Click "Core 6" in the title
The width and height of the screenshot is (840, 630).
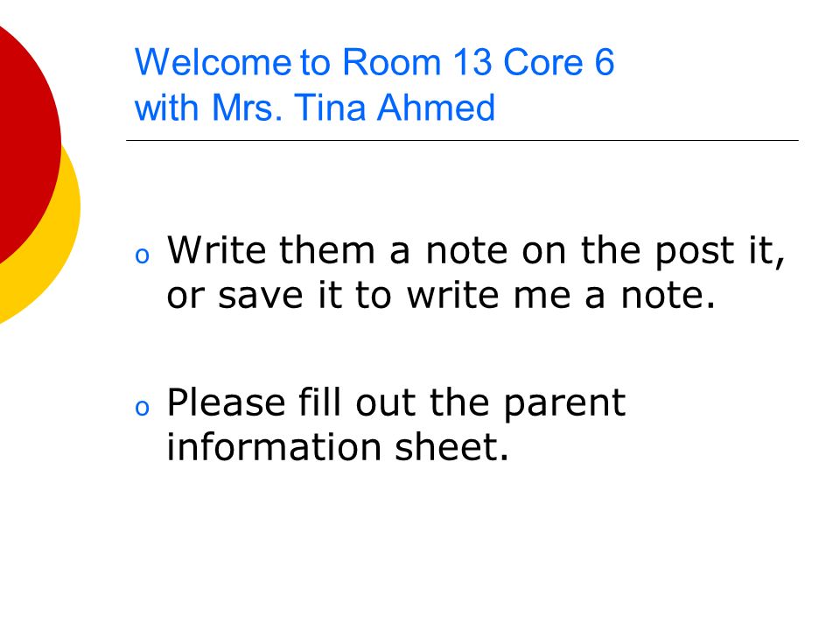(x=559, y=62)
